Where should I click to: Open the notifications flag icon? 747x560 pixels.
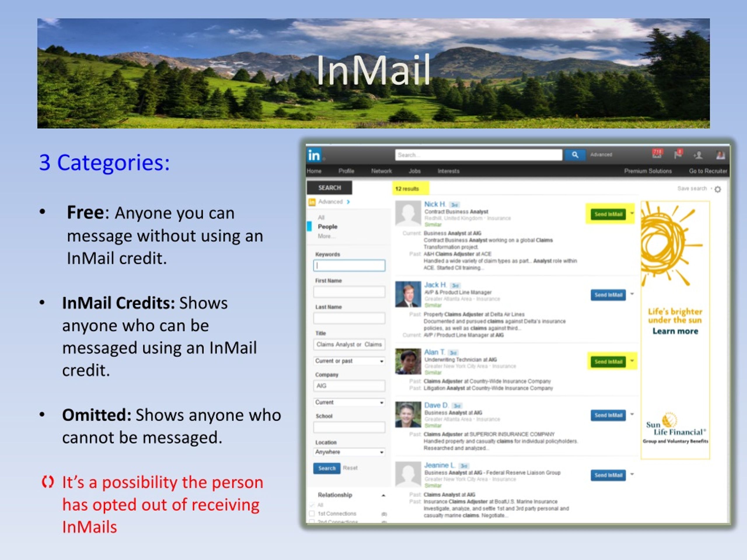[x=678, y=154]
